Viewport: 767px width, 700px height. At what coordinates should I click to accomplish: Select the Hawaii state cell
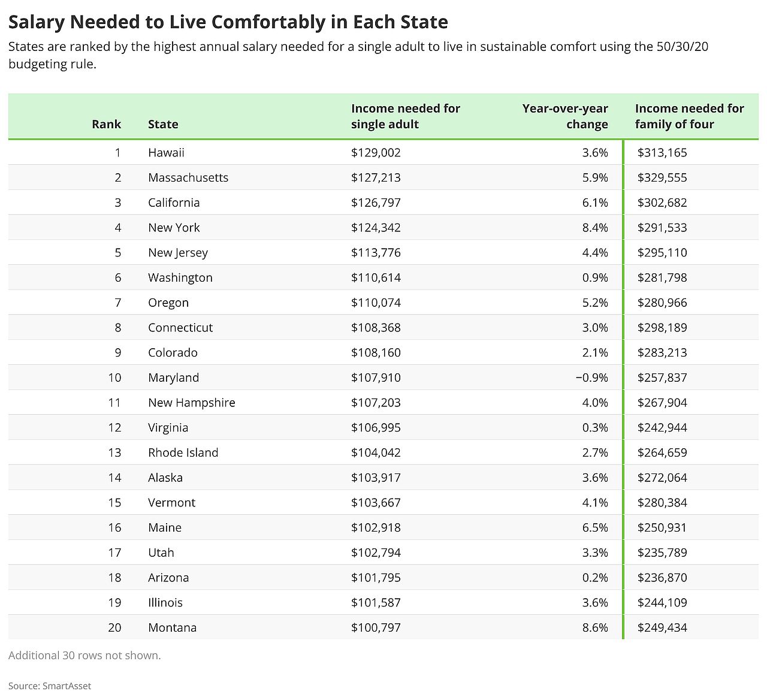(x=166, y=152)
